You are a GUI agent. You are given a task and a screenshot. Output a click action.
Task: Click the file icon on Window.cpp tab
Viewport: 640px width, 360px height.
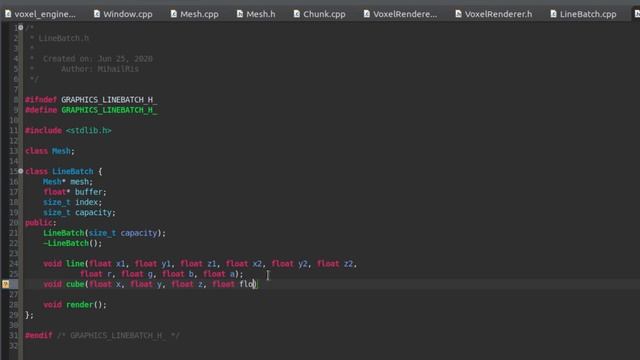tap(97, 14)
